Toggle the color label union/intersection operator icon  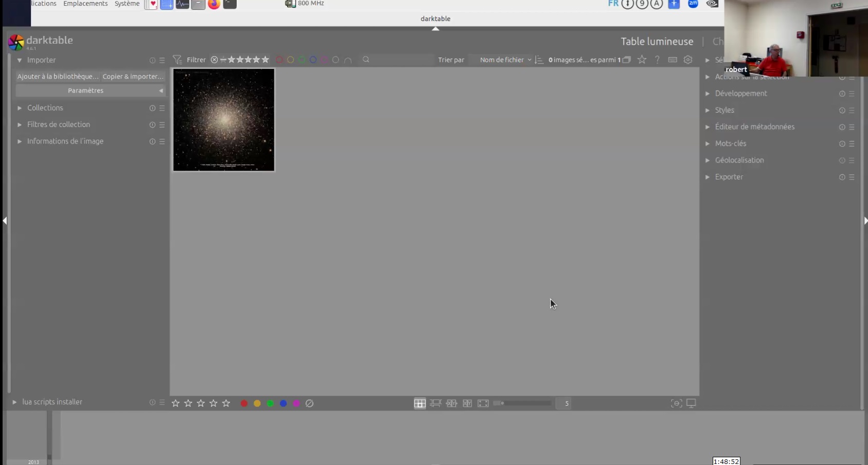click(348, 60)
